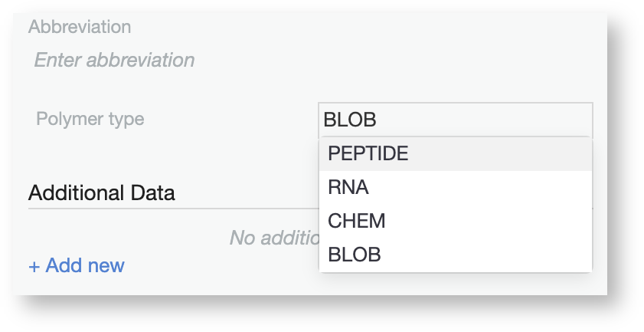Viewport: 644px width, 332px height.
Task: Set polymer type to PEPTIDE
Action: tap(368, 153)
